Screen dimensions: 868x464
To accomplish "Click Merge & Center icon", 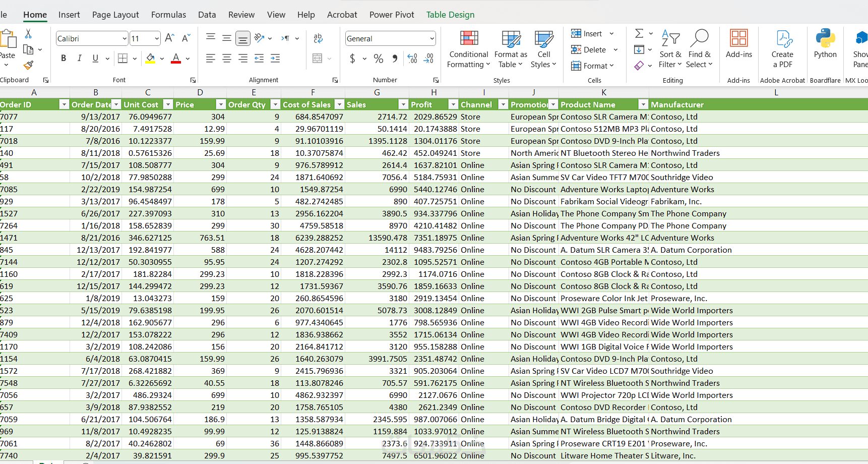I will [318, 59].
